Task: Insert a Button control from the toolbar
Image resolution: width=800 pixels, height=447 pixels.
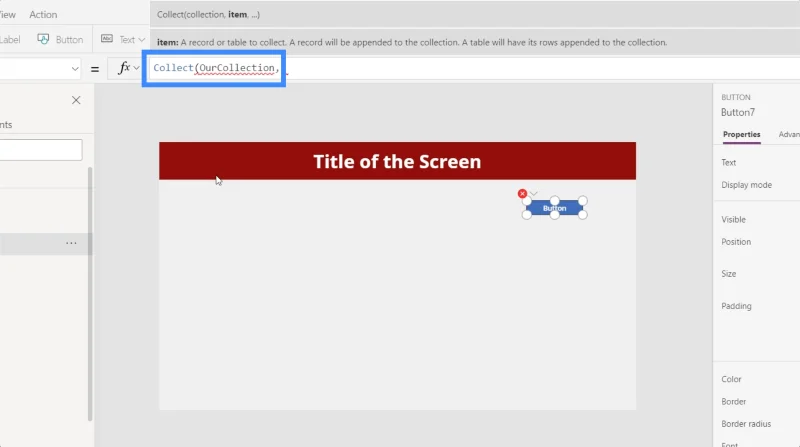Action: pyautogui.click(x=60, y=40)
